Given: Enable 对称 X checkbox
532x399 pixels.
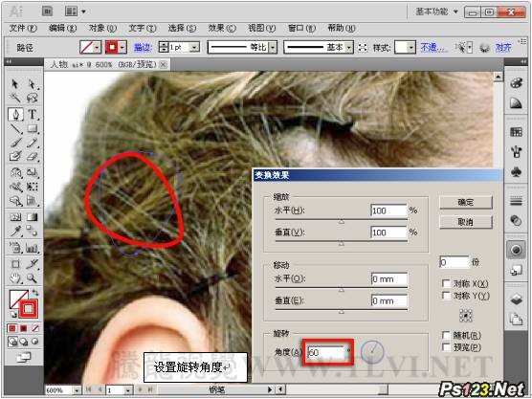Looking at the screenshot, I should click(447, 283).
